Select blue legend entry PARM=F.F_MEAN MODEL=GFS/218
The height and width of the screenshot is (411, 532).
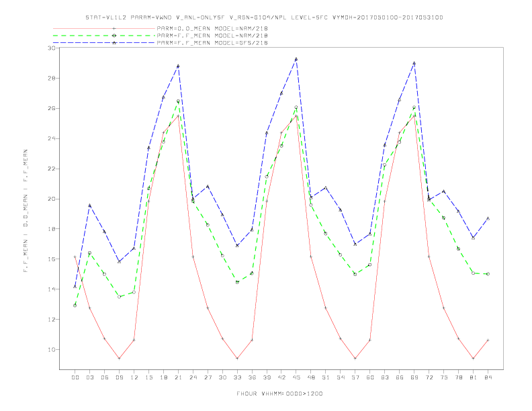[x=212, y=43]
